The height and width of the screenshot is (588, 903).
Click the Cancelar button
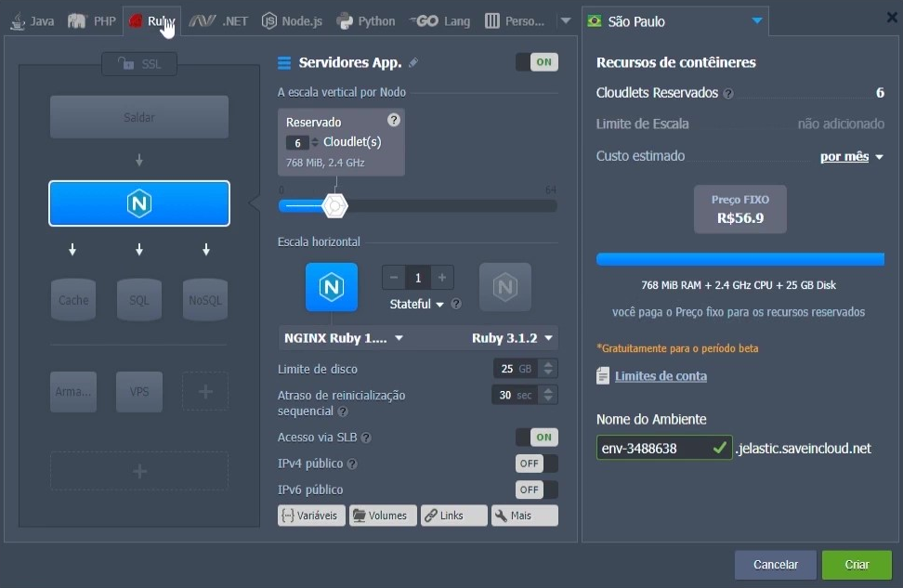tap(775, 565)
